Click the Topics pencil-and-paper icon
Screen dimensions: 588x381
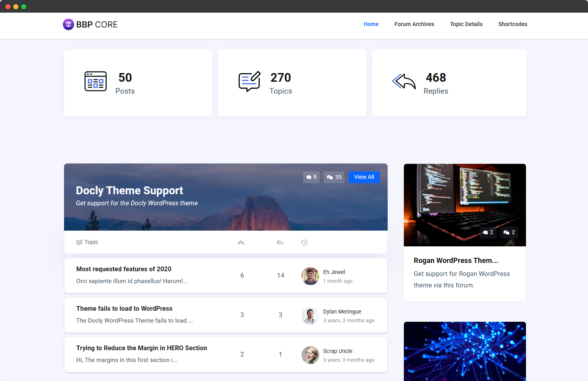click(x=249, y=82)
